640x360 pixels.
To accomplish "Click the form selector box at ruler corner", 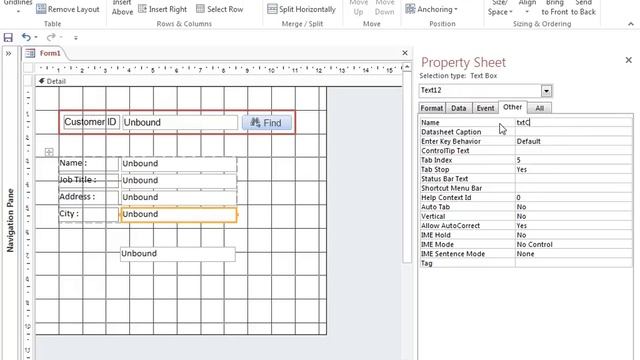I will [28, 68].
